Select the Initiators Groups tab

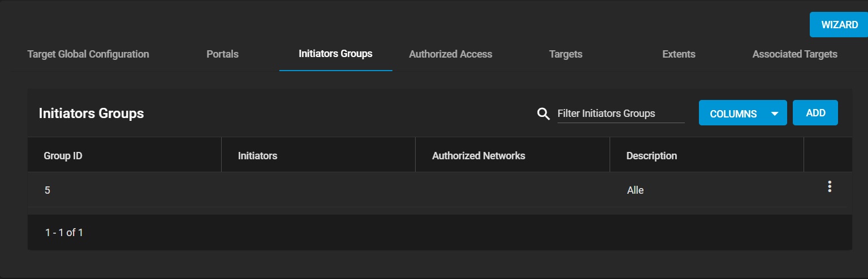point(336,54)
